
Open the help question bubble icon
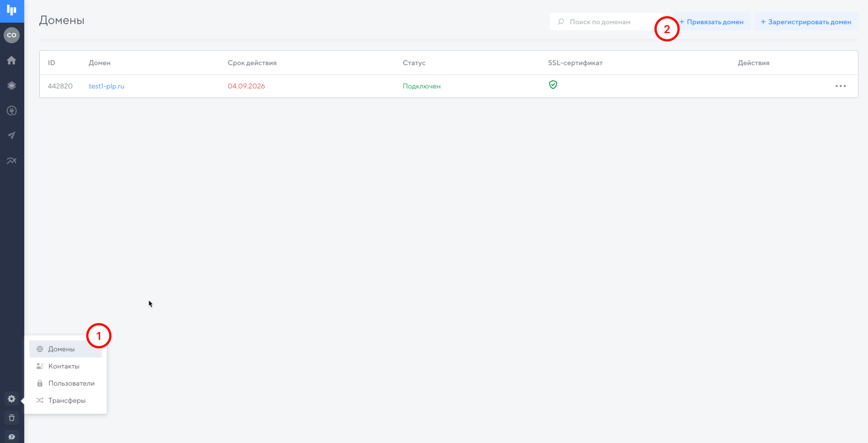pyautogui.click(x=11, y=437)
